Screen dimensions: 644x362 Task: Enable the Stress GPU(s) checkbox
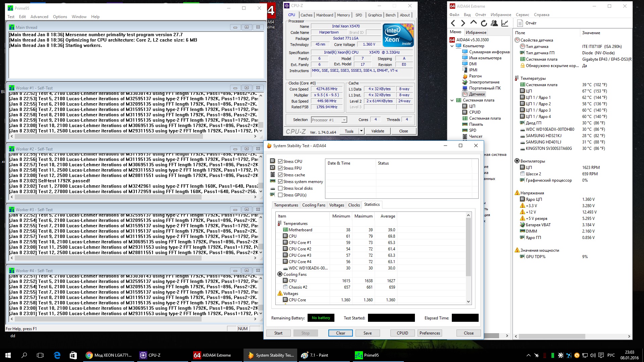click(280, 195)
